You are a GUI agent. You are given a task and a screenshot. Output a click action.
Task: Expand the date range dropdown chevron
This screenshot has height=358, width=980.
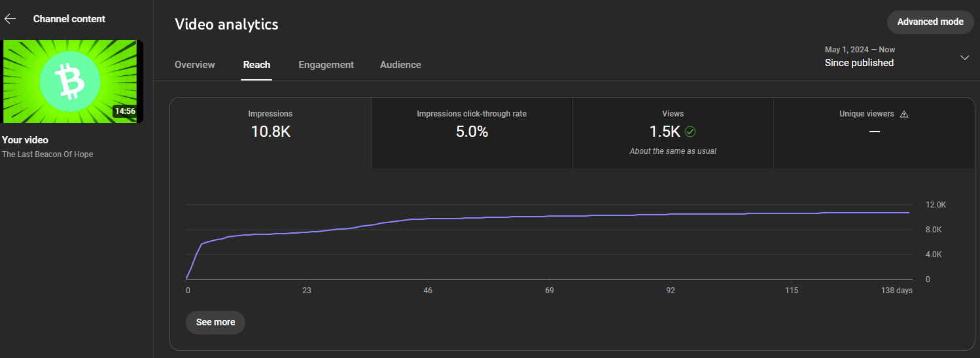coord(964,58)
